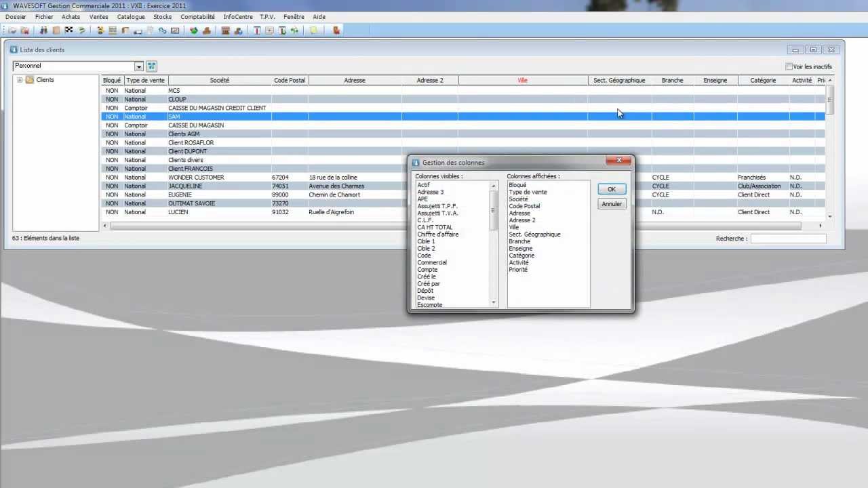Screen dimensions: 868x488
Task: Click the chart monitor toolbar icon
Action: (x=175, y=30)
